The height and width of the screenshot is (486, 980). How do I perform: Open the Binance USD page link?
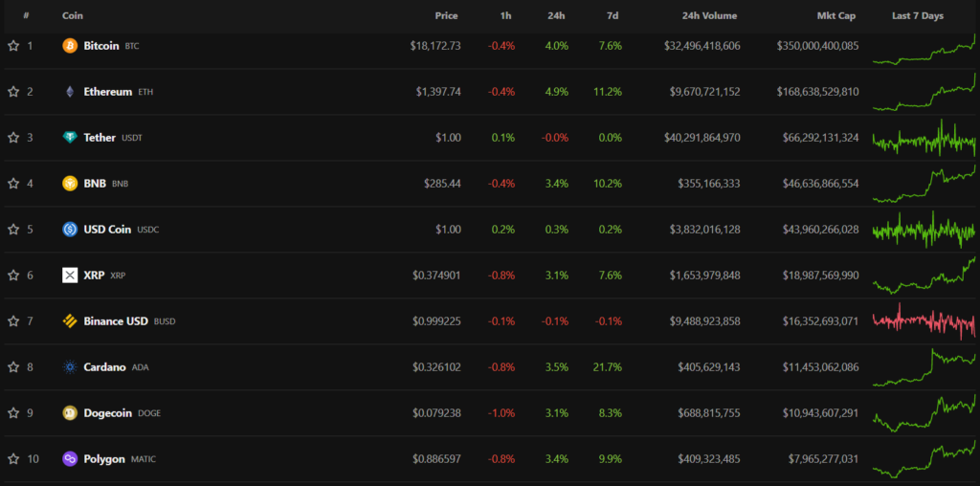tap(116, 321)
